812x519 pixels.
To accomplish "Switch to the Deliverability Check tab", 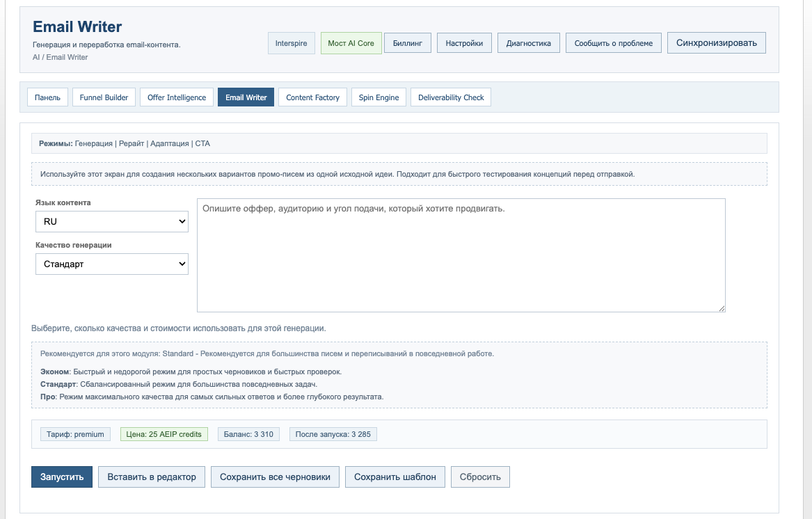I will point(450,97).
